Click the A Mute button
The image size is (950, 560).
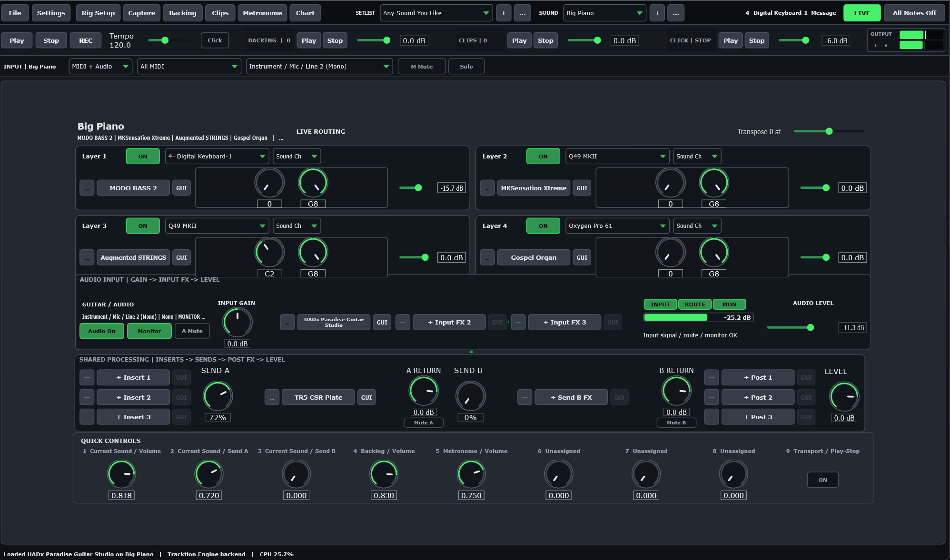[x=192, y=331]
